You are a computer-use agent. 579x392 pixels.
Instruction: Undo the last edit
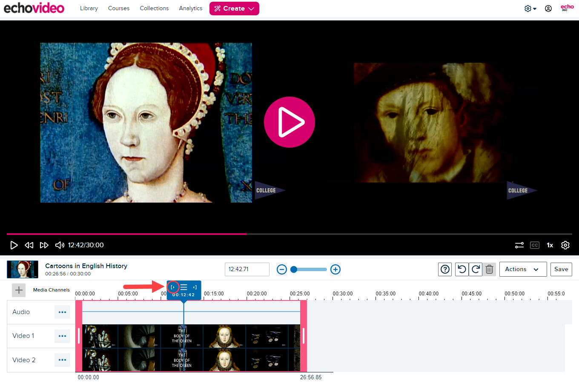point(462,269)
